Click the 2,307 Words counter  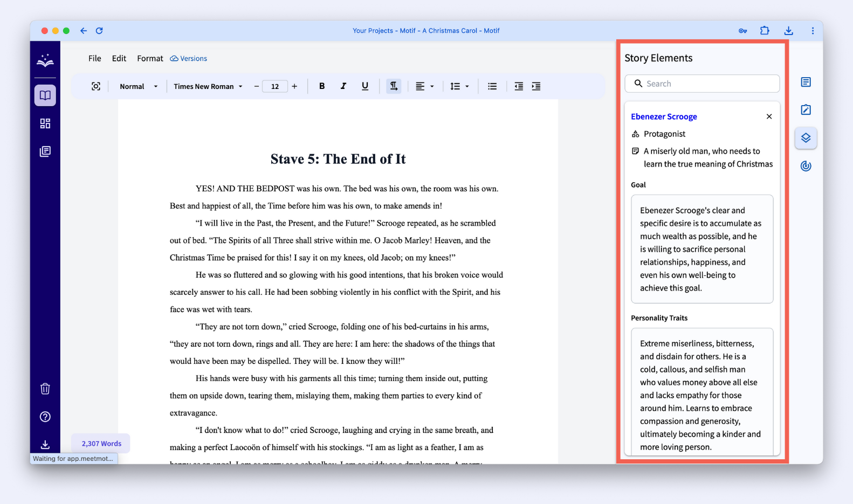[101, 444]
